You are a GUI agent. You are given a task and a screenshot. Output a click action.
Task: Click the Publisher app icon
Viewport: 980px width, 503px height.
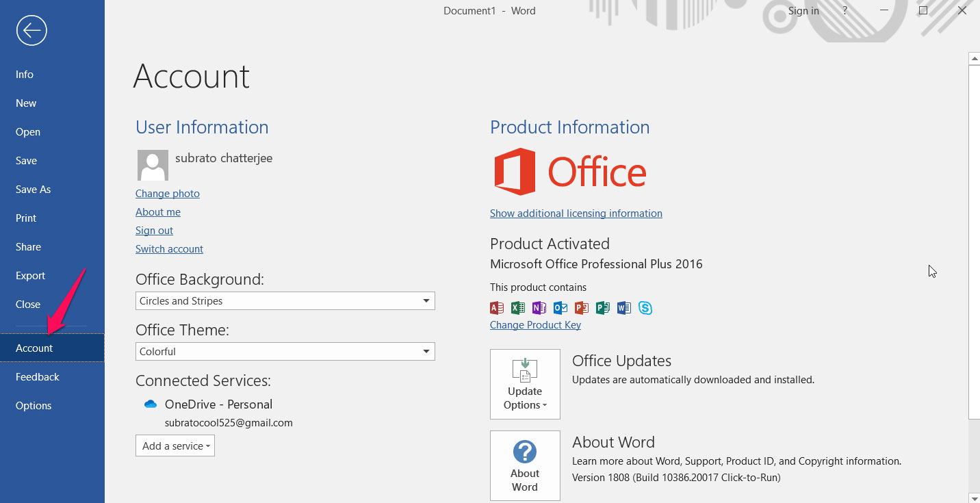click(x=603, y=308)
